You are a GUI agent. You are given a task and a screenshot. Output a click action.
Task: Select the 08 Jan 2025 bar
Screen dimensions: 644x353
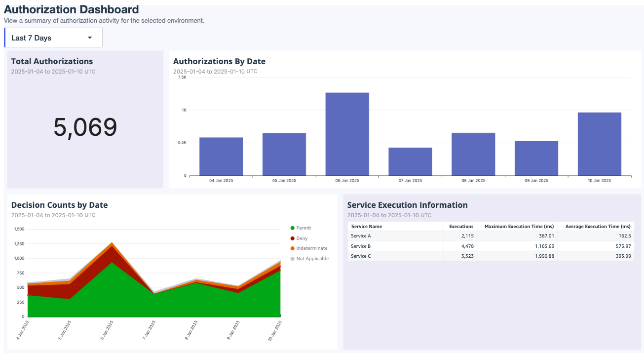(x=473, y=154)
